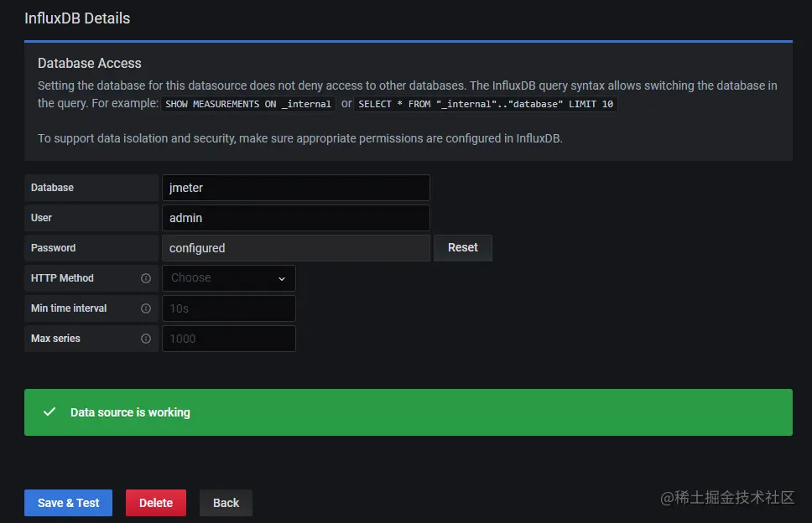
Task: Click the checkmark icon in the success banner
Action: coord(49,412)
